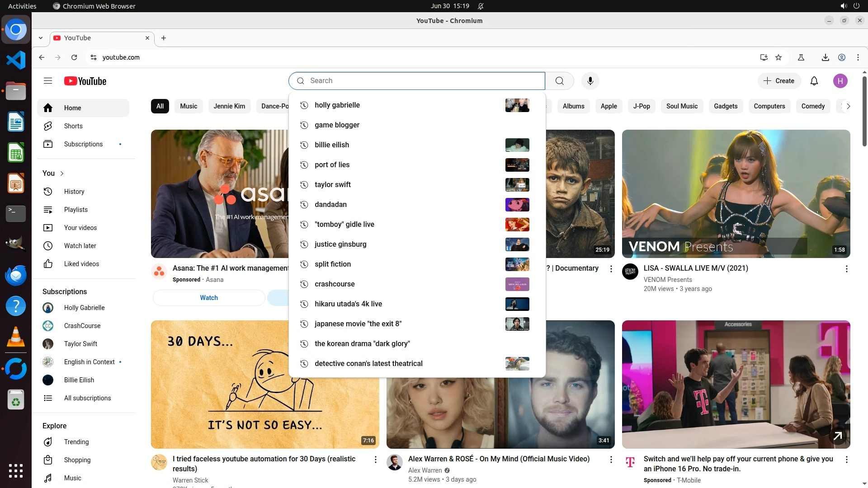Select the Comedy category chip
This screenshot has height=488, width=868.
click(813, 106)
